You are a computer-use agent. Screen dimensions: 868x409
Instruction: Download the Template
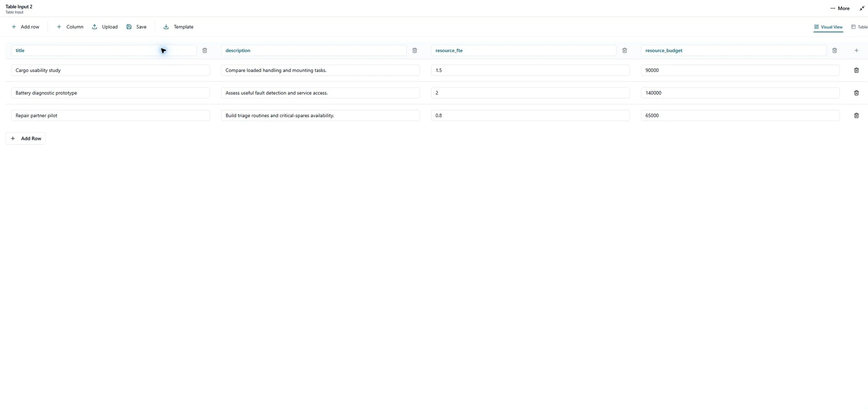click(179, 27)
